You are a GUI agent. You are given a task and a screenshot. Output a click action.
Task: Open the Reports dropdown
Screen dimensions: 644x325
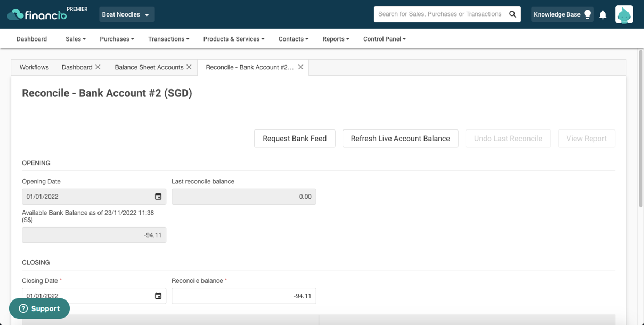(335, 39)
